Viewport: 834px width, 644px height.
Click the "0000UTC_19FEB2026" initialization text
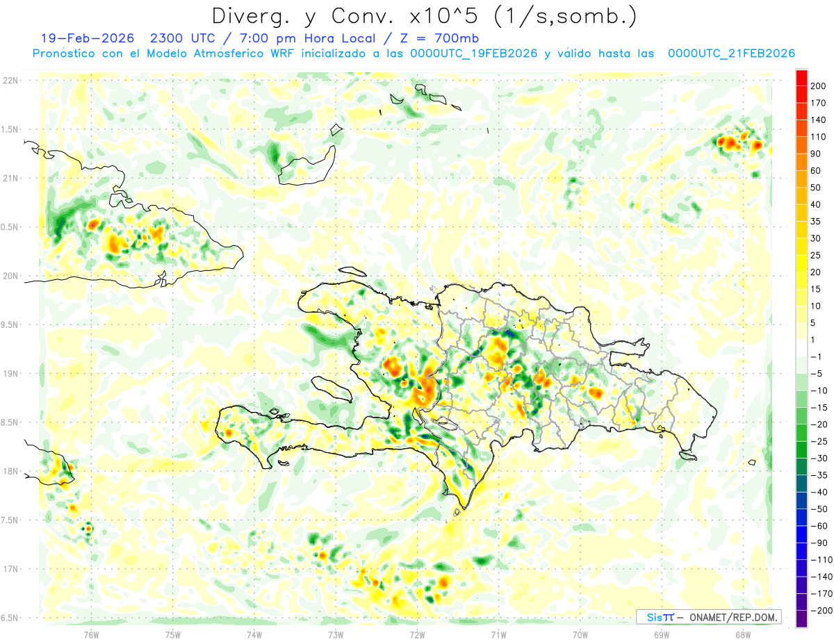474,53
